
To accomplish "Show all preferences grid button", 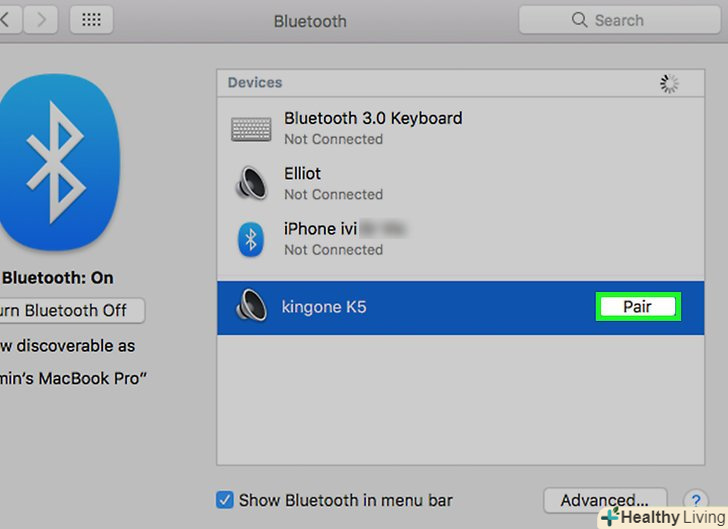I will click(91, 20).
